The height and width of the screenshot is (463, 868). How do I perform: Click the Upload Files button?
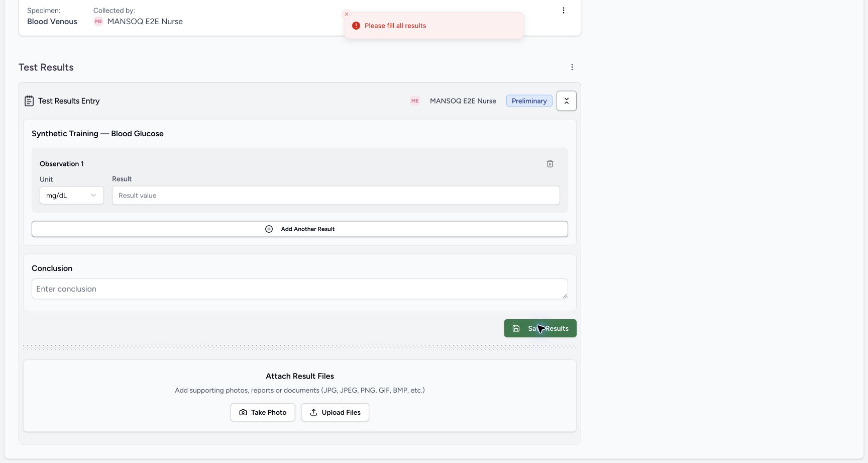(x=335, y=412)
